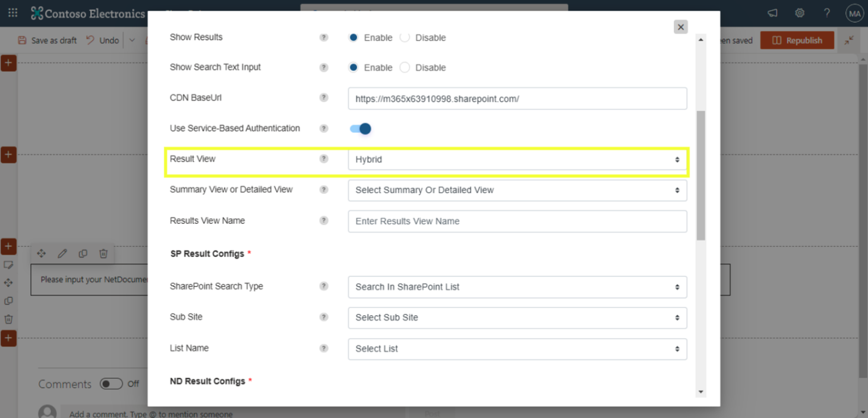The image size is (868, 418).
Task: Click the Republish button
Action: [x=797, y=40]
